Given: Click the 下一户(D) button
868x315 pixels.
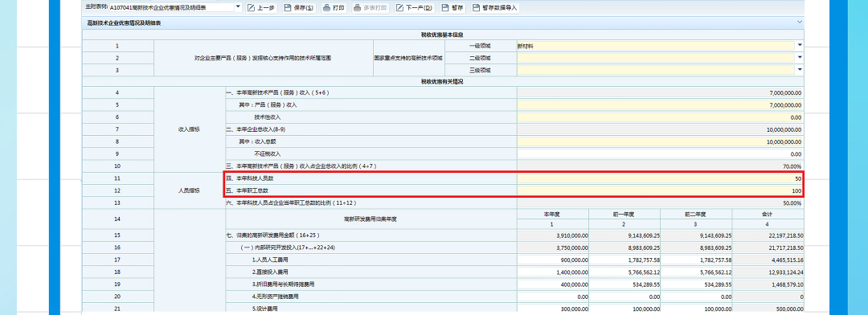Looking at the screenshot, I should [x=415, y=8].
